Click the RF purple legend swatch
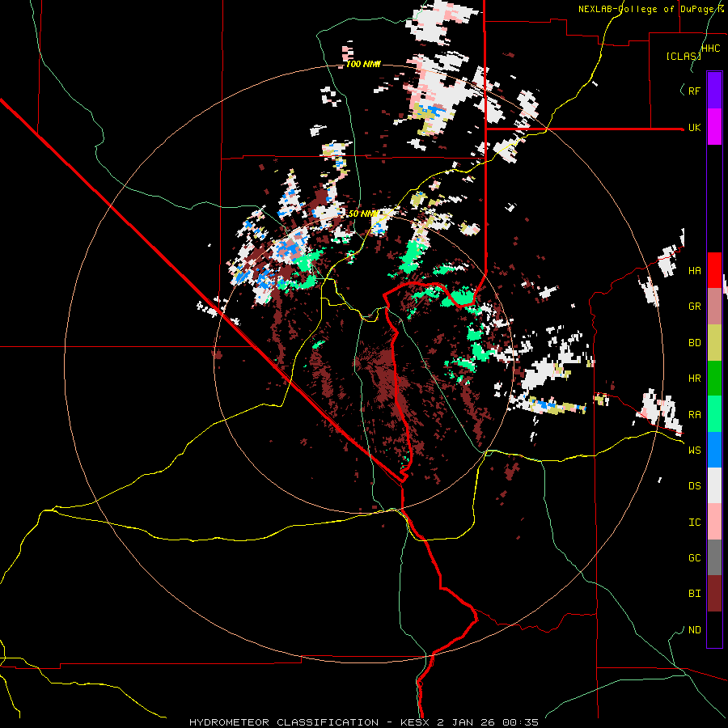 714,91
